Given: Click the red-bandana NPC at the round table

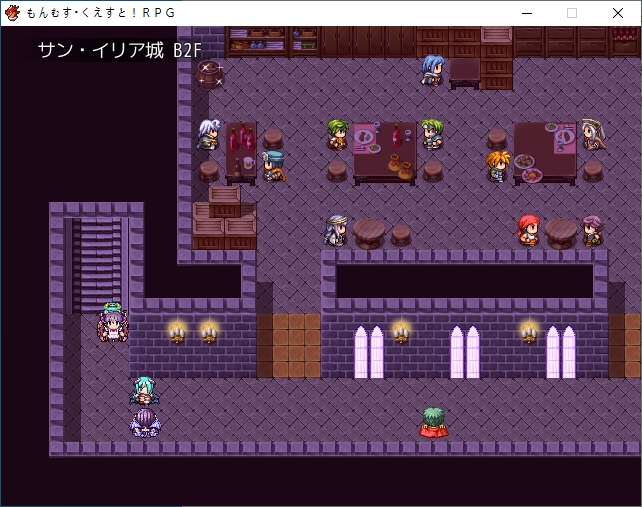Looking at the screenshot, I should (x=528, y=230).
